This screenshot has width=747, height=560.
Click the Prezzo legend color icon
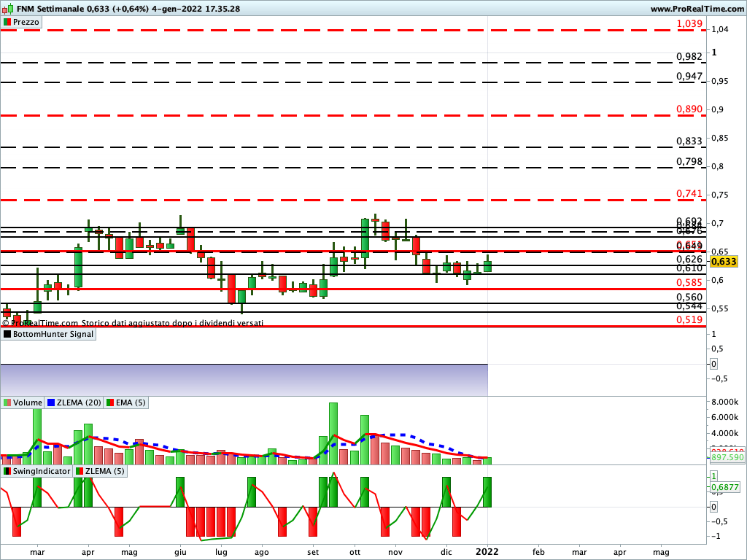7,23
